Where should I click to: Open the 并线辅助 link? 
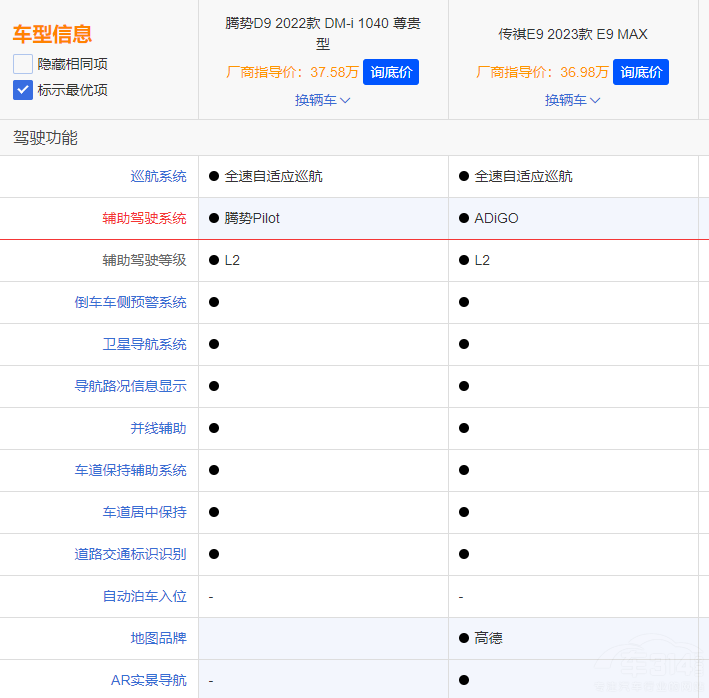coord(158,428)
